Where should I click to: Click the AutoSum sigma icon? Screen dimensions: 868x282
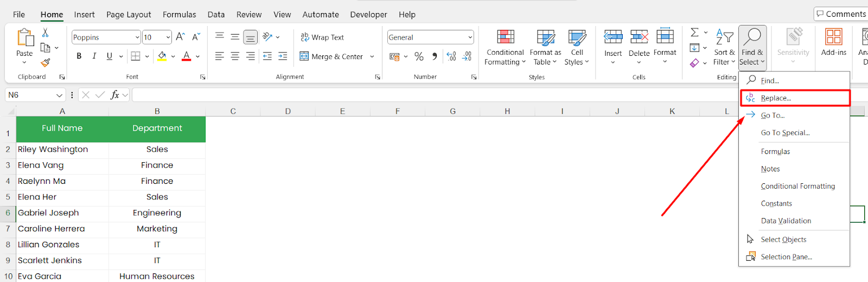point(694,33)
